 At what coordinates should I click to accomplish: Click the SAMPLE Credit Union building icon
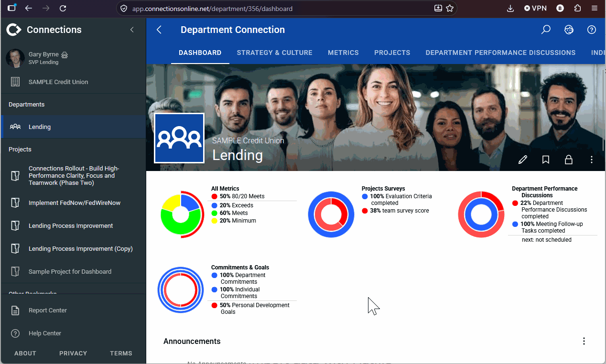[x=15, y=82]
